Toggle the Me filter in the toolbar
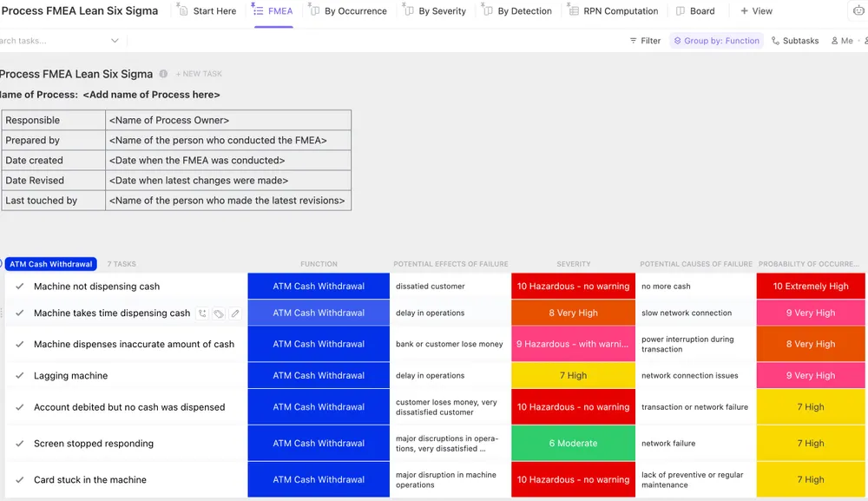 click(840, 41)
